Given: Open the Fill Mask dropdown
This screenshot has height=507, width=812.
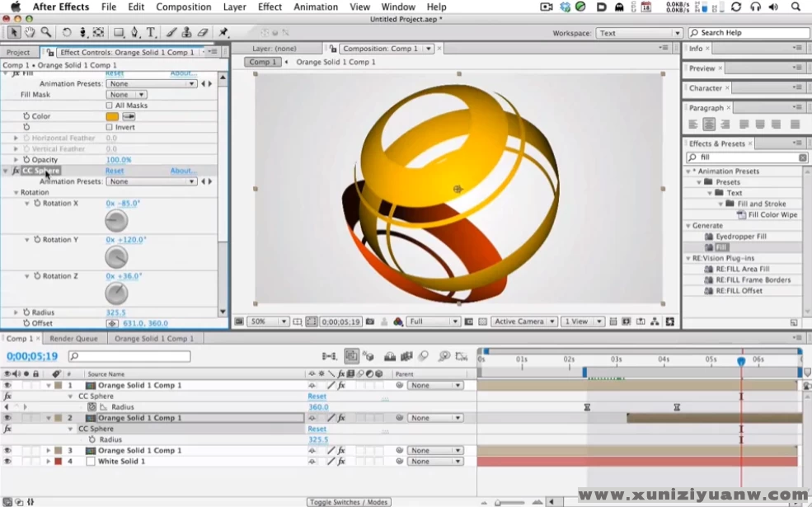Looking at the screenshot, I should point(127,95).
